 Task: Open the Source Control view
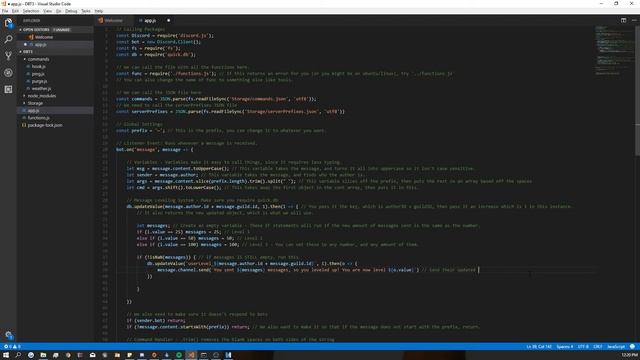[x=8, y=56]
